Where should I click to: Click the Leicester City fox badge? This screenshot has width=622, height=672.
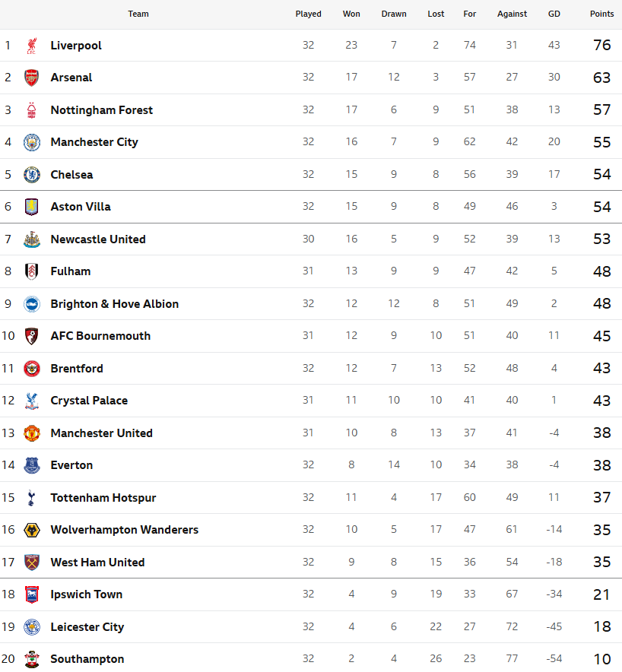(32, 627)
